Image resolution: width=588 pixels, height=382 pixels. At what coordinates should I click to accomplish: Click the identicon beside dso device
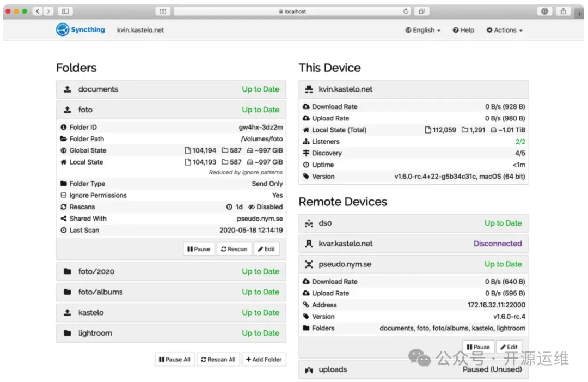(x=309, y=223)
